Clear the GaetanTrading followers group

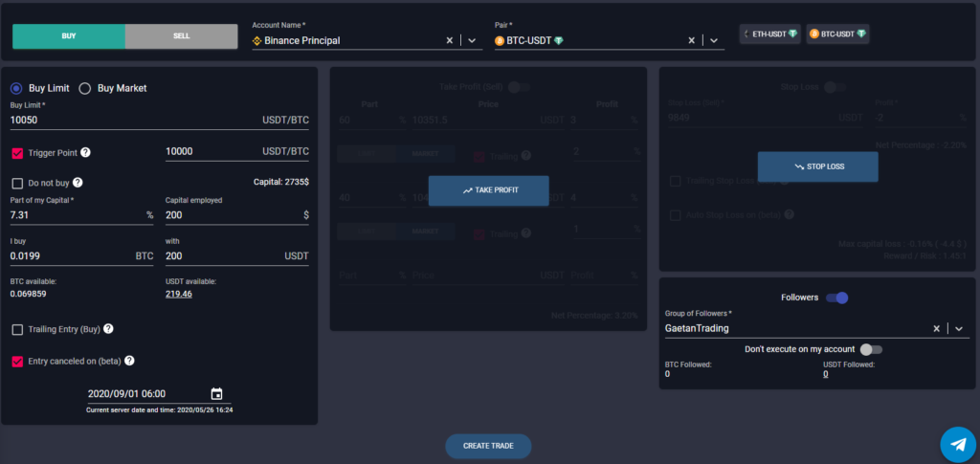[937, 328]
